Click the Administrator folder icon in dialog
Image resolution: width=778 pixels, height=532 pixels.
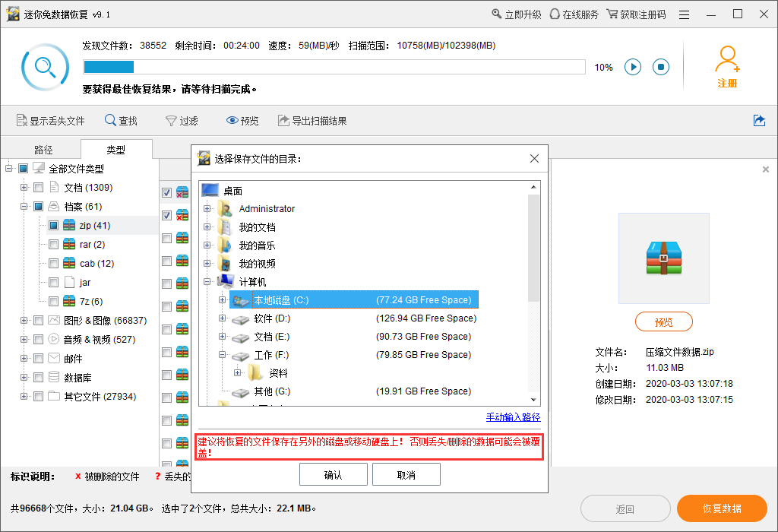(x=226, y=208)
